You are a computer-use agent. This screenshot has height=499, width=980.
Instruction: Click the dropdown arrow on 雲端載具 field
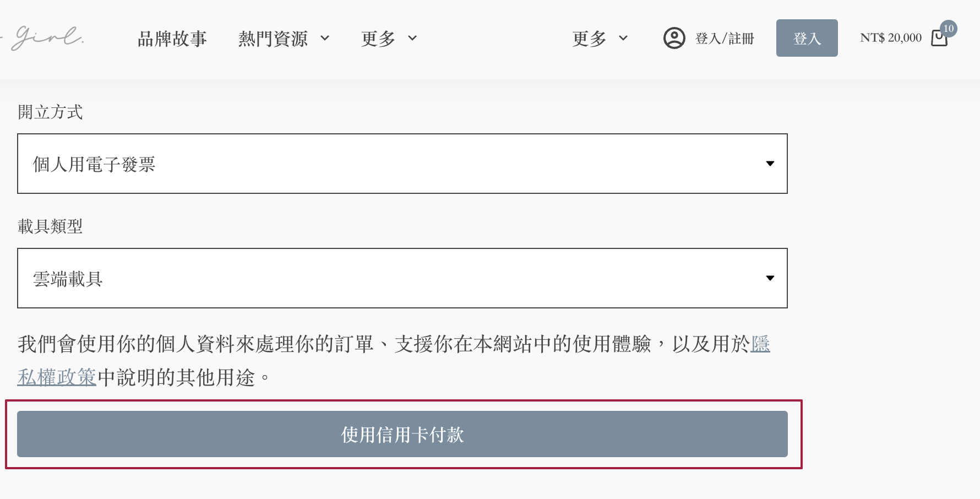[x=770, y=278]
